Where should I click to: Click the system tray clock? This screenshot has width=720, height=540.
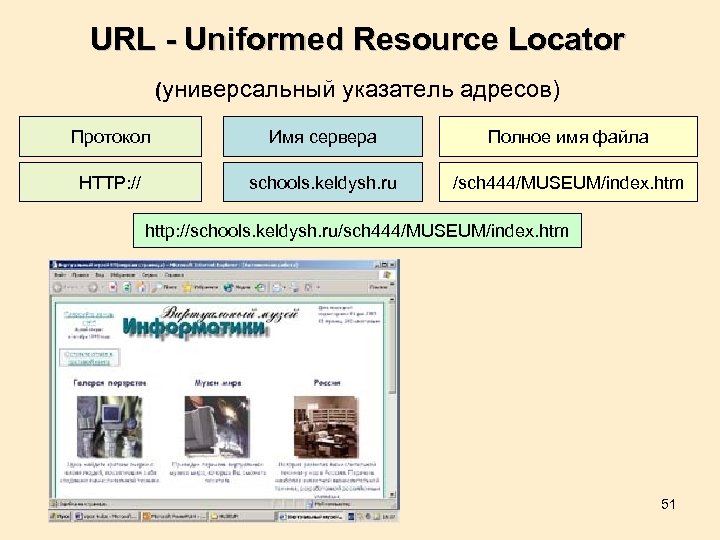click(388, 517)
